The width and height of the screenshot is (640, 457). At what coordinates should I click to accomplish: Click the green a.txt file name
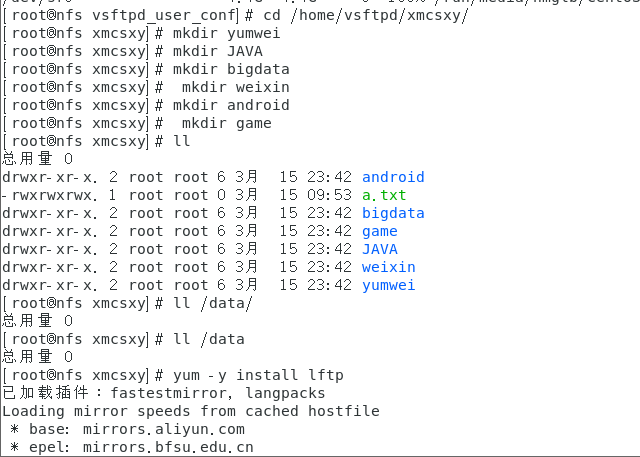pos(384,195)
